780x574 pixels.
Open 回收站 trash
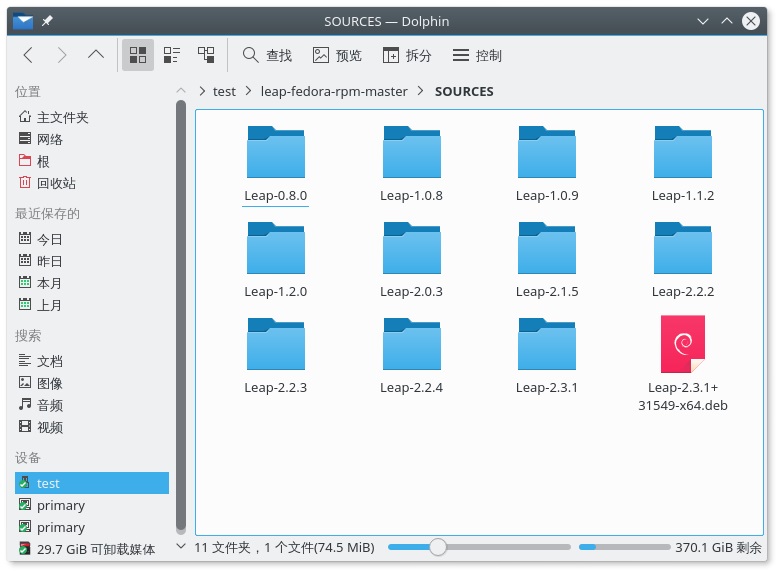92,183
